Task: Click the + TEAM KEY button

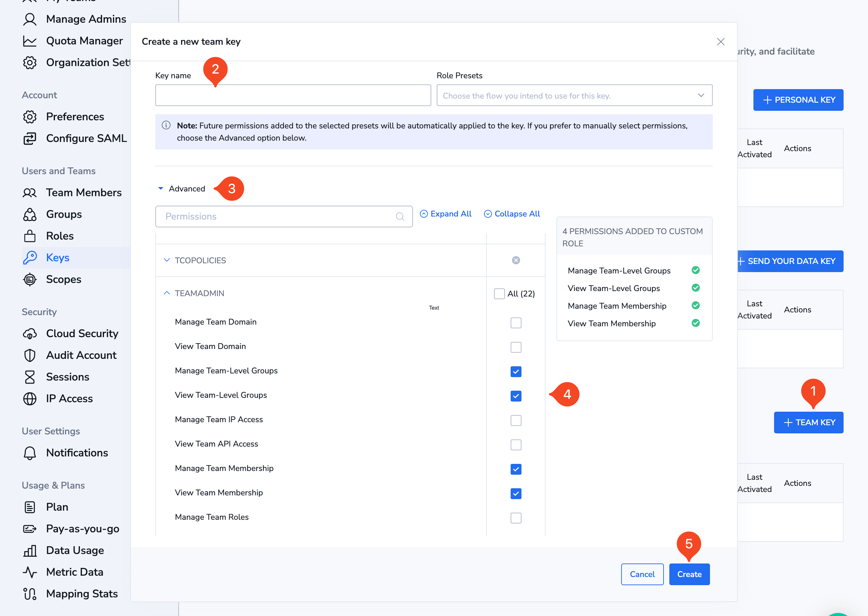Action: [808, 422]
